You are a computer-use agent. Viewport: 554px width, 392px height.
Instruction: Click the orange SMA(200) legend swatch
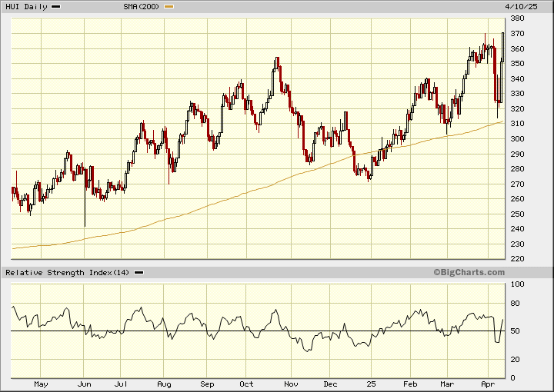tap(169, 7)
